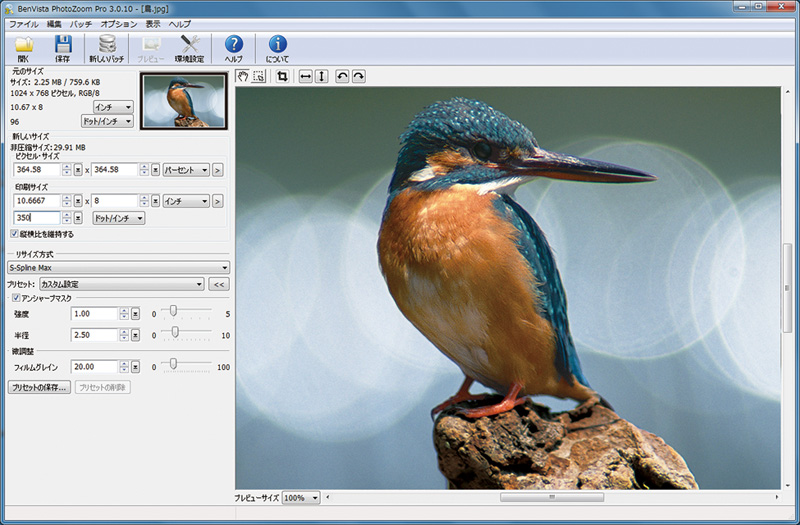The image size is (800, 525).
Task: Open the パーセント pixel size unit dropdown
Action: (x=186, y=170)
